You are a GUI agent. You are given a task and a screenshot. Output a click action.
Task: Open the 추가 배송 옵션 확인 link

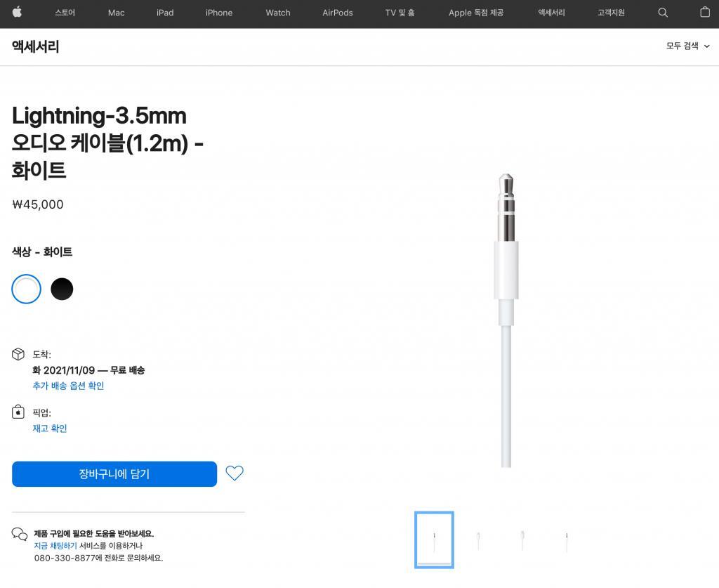click(68, 386)
